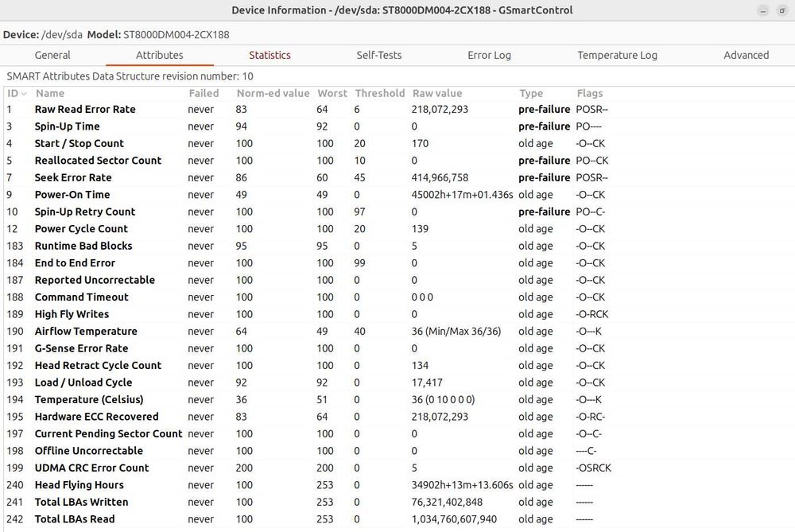Click the -O-RCK flags cell
This screenshot has width=795, height=532.
click(591, 314)
